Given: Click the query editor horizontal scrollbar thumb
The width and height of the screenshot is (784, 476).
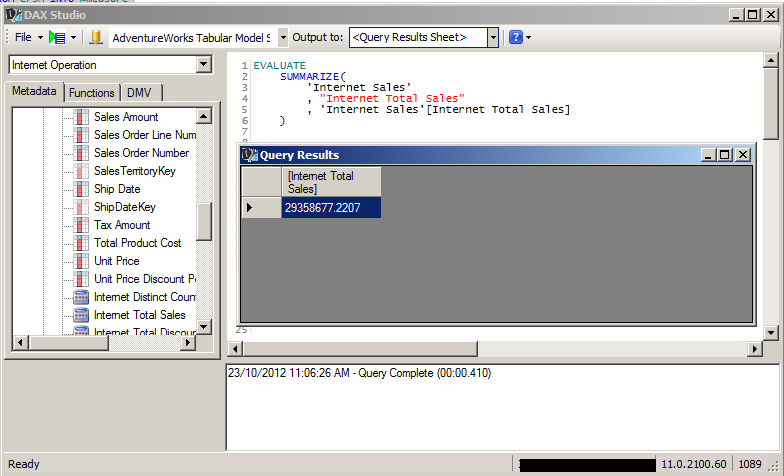Looking at the screenshot, I should 360,348.
